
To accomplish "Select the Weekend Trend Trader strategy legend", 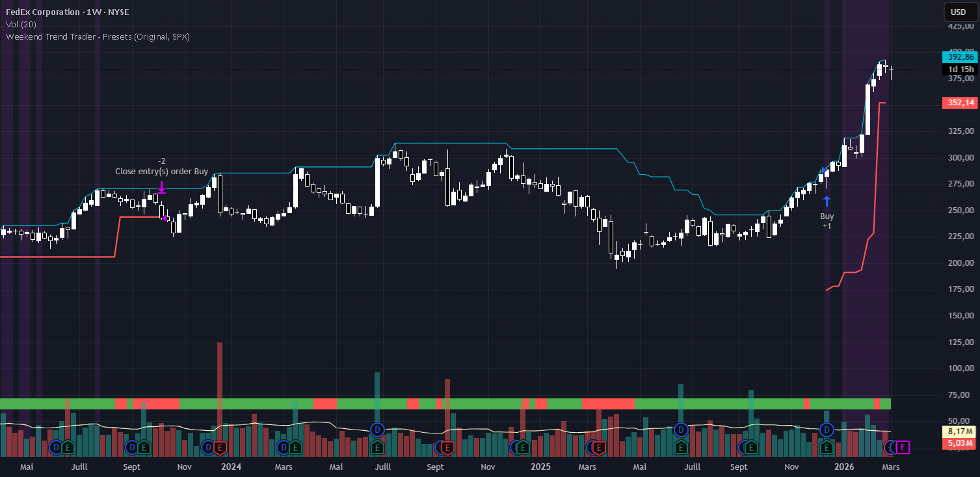I will click(98, 36).
